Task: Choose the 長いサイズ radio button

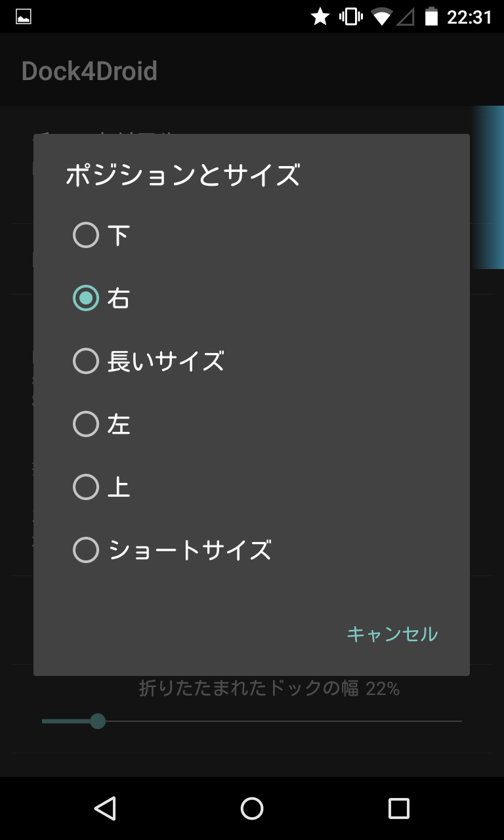Action: 86,361
